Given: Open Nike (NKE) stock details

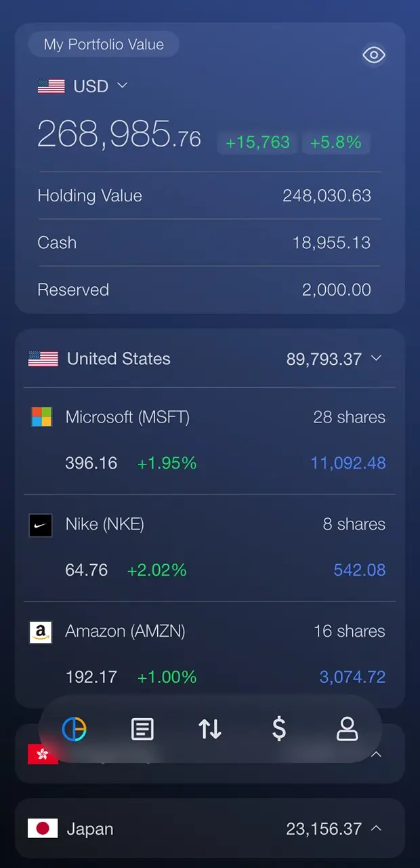Looking at the screenshot, I should 104,524.
